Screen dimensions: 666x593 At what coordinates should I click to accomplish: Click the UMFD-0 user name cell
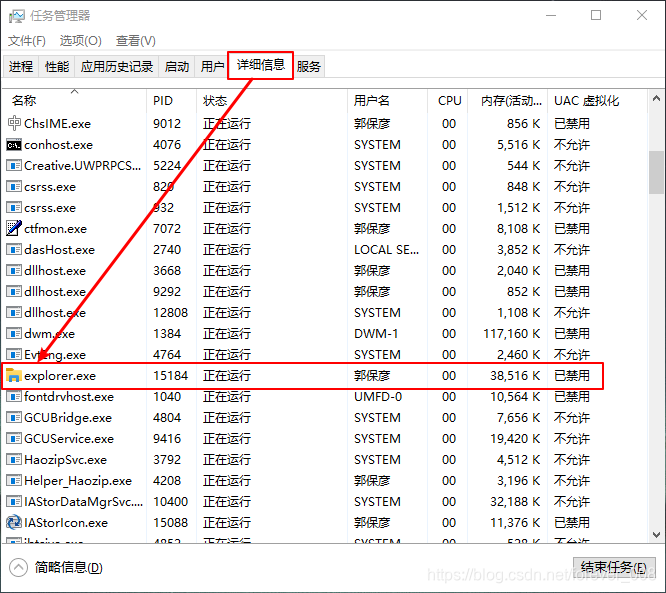point(378,397)
